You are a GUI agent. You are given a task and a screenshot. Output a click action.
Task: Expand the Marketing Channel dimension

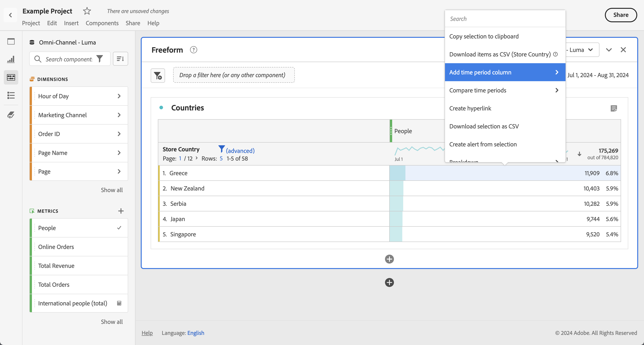tap(119, 115)
